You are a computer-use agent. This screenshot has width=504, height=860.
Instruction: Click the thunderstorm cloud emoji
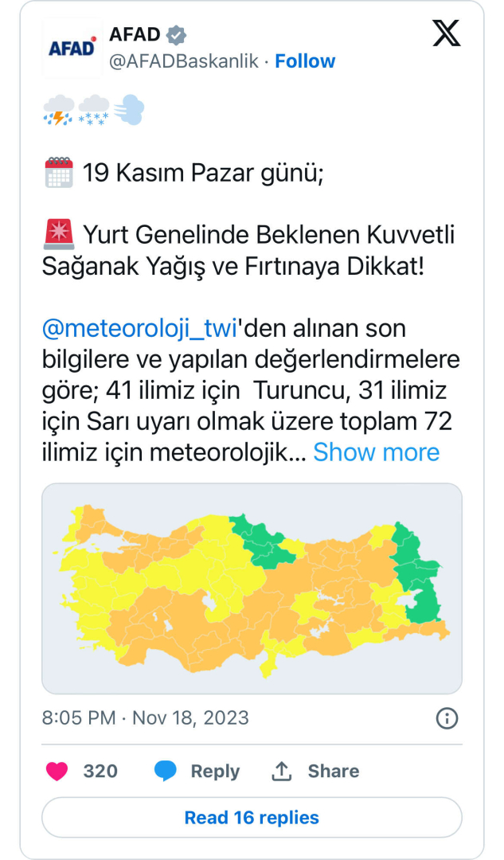[x=58, y=111]
